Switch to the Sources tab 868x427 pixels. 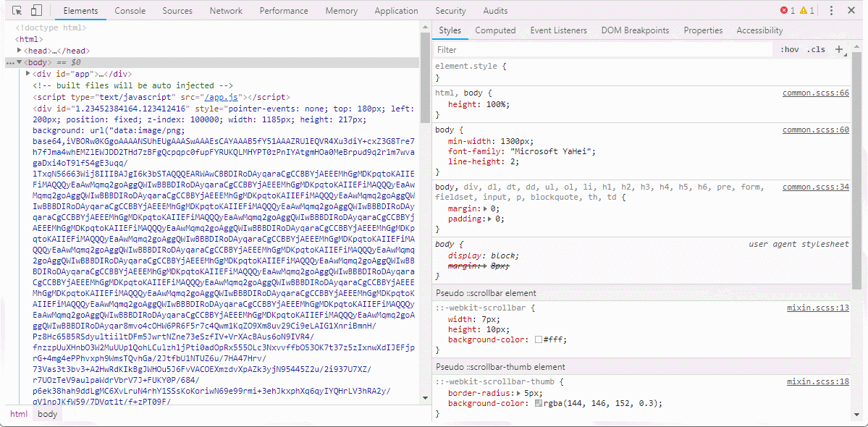coord(177,11)
